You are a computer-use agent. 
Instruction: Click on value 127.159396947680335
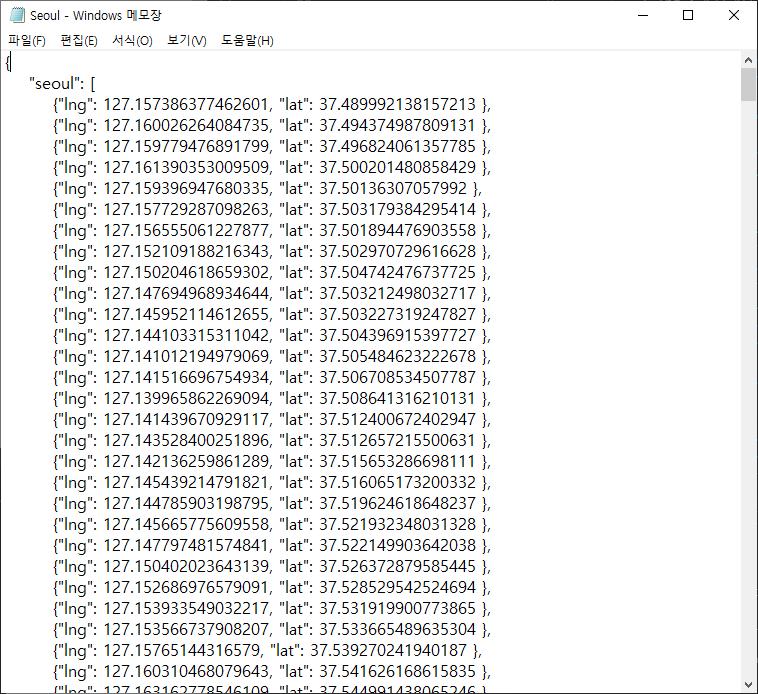click(x=186, y=188)
